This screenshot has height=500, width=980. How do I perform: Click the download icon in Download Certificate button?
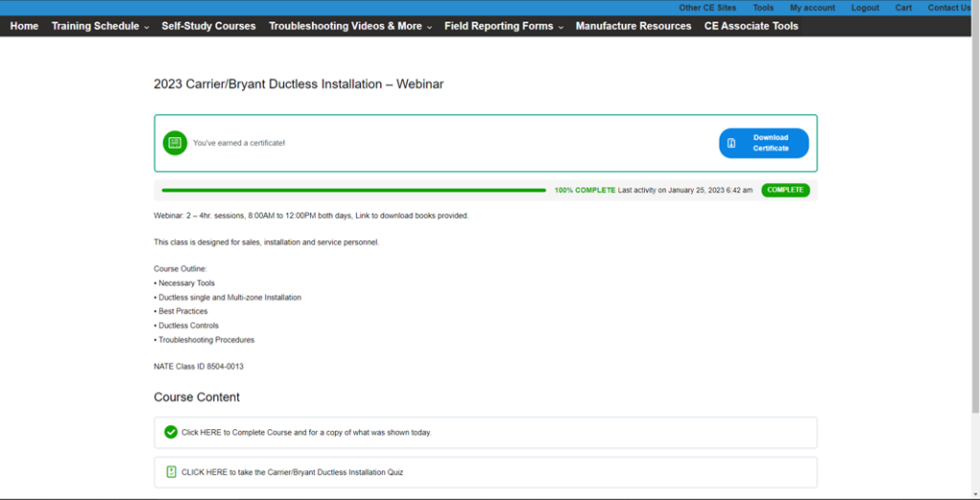[x=731, y=144]
